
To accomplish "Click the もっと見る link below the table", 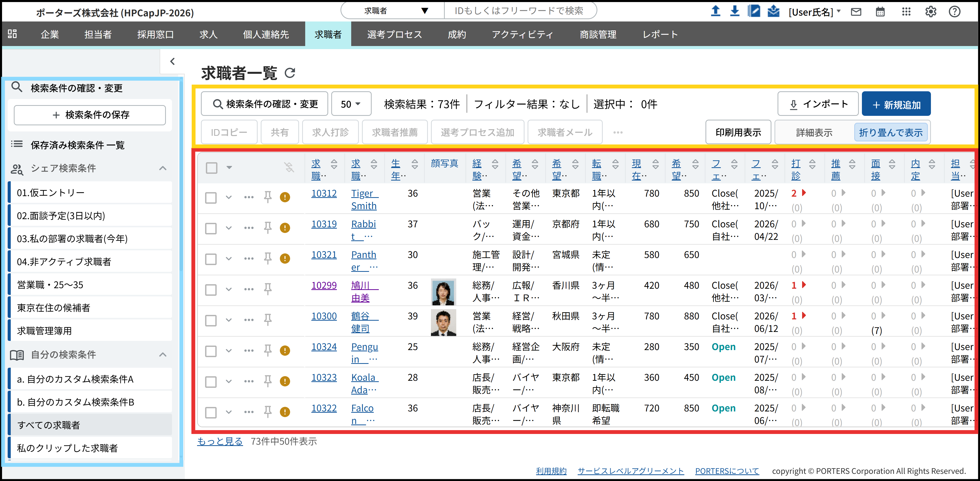I will pos(220,441).
